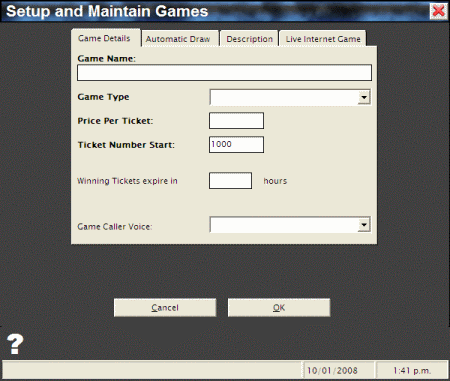Viewport: 450px width, 381px height.
Task: Click the Game Name label
Action: pos(107,59)
